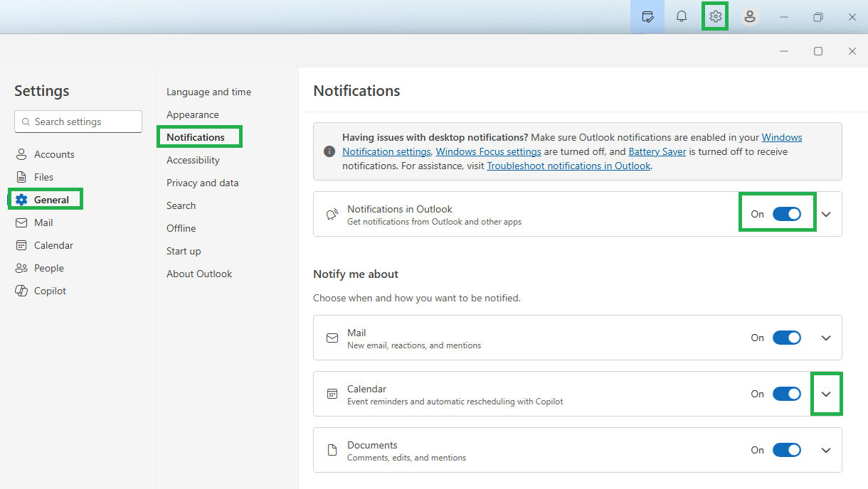Image resolution: width=868 pixels, height=489 pixels.
Task: Select Start up settings page
Action: [184, 251]
